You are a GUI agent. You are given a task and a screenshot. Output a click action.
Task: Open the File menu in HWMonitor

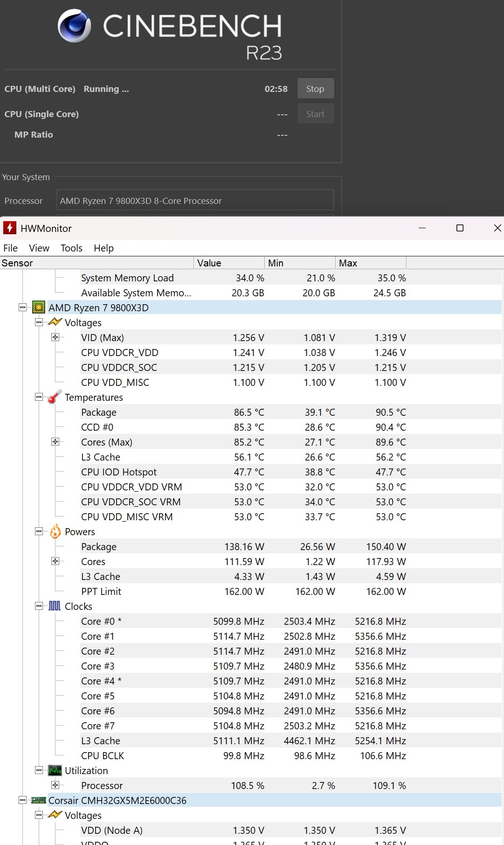(10, 248)
